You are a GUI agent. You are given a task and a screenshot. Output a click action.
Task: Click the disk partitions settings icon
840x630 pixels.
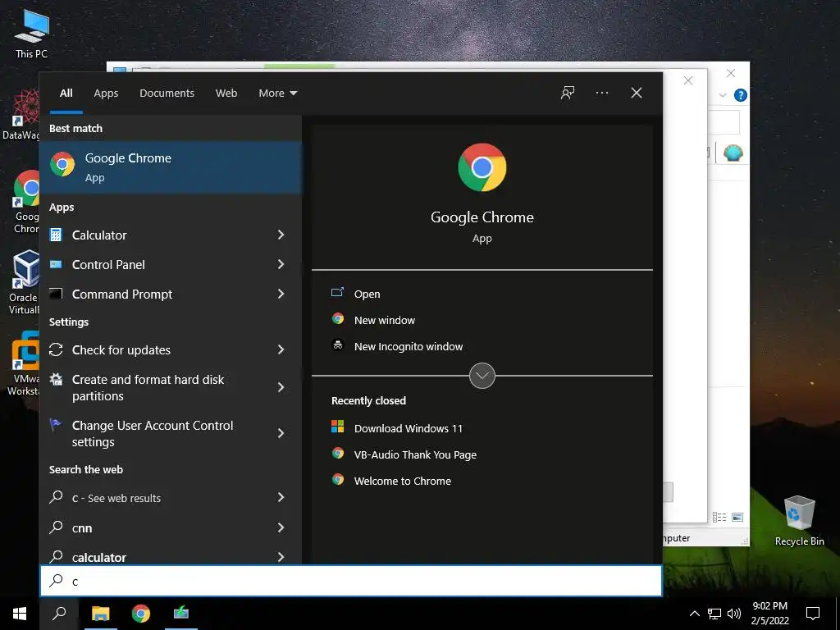(56, 379)
